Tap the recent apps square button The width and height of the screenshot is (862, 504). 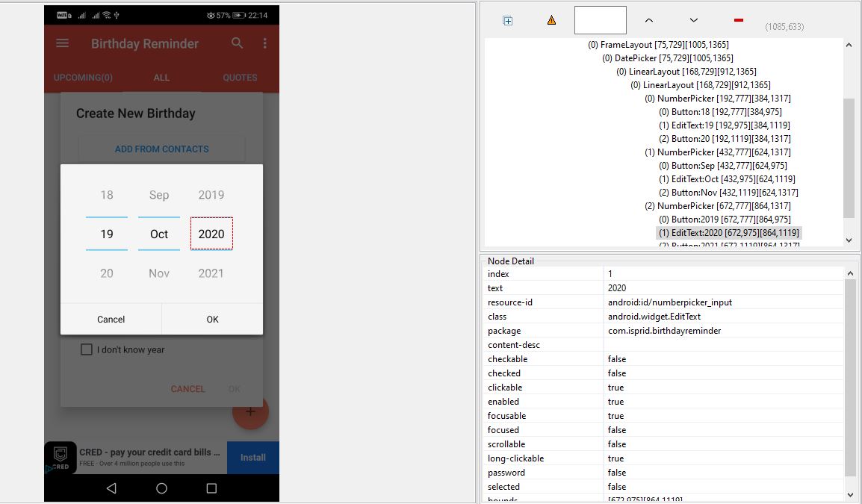coord(211,488)
